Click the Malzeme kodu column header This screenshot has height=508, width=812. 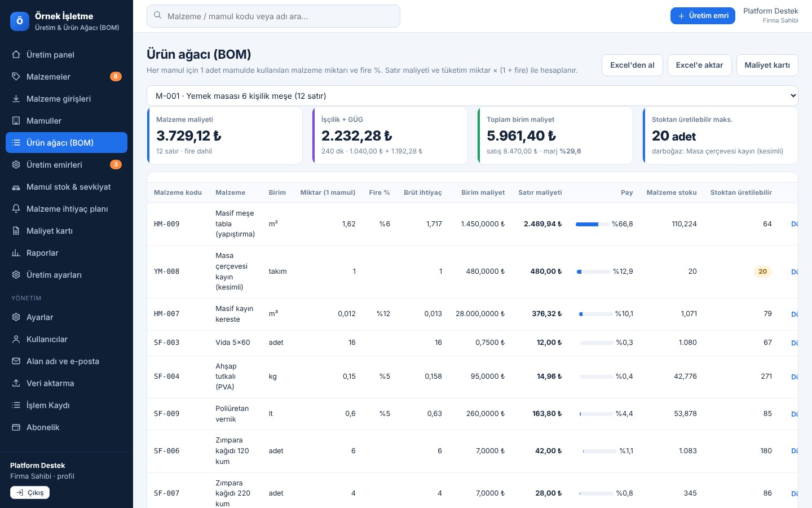[x=178, y=192]
